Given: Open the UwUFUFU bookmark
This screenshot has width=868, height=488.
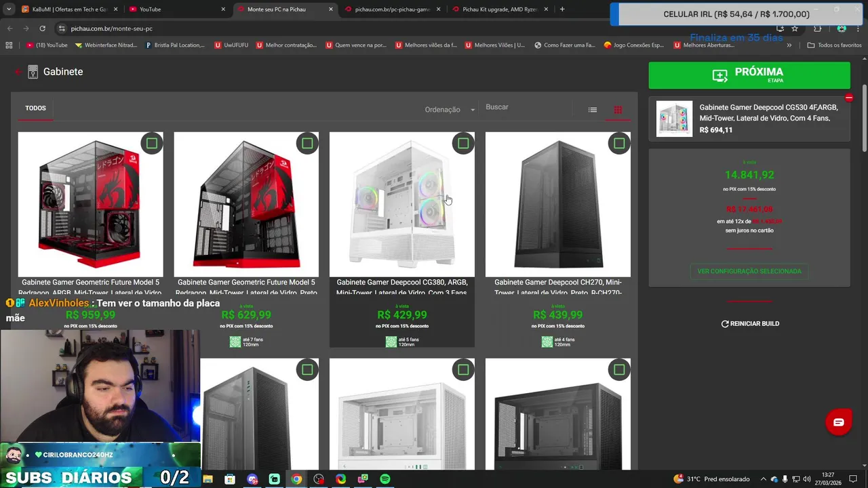Looking at the screenshot, I should click(x=231, y=45).
